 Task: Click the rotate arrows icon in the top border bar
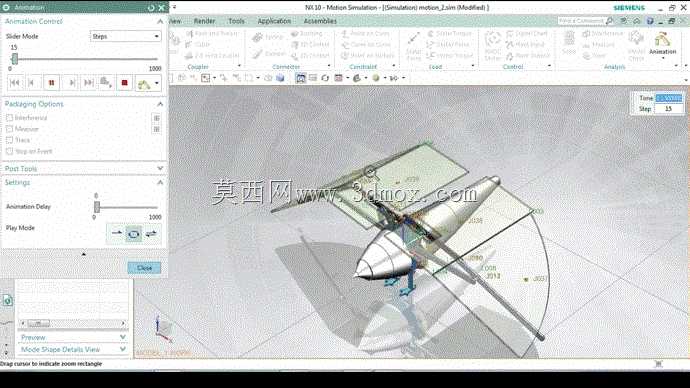(x=325, y=78)
